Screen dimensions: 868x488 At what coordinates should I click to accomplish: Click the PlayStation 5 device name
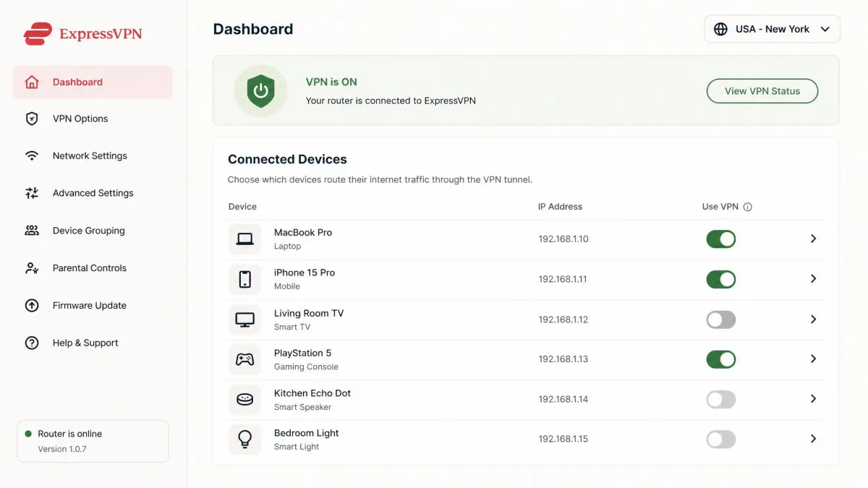pos(302,354)
